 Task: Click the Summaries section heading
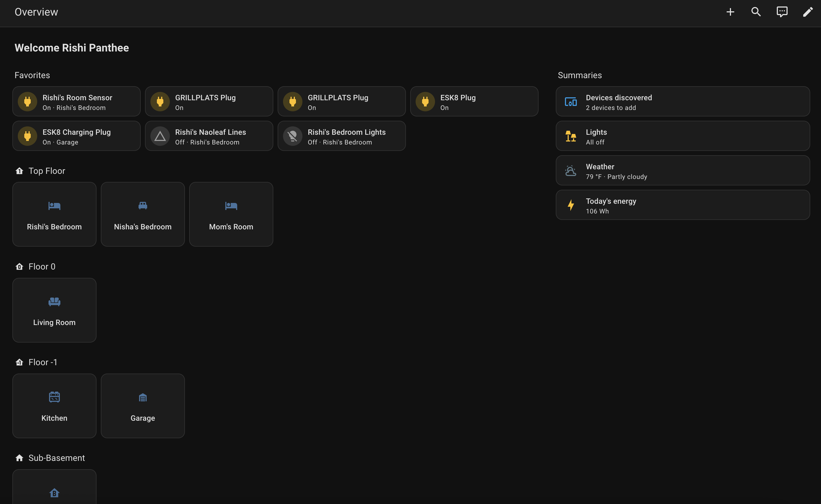[x=580, y=75]
